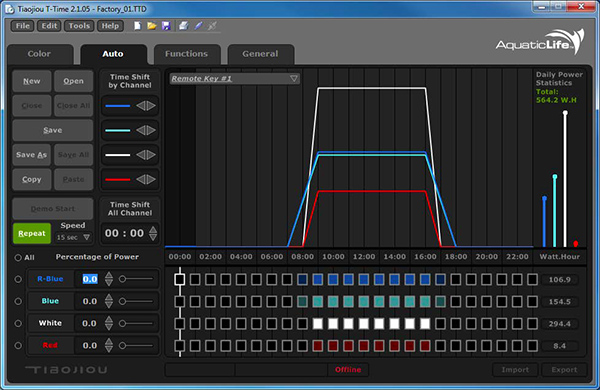This screenshot has height=390, width=600.
Task: Switch to the General tab
Action: pyautogui.click(x=260, y=54)
